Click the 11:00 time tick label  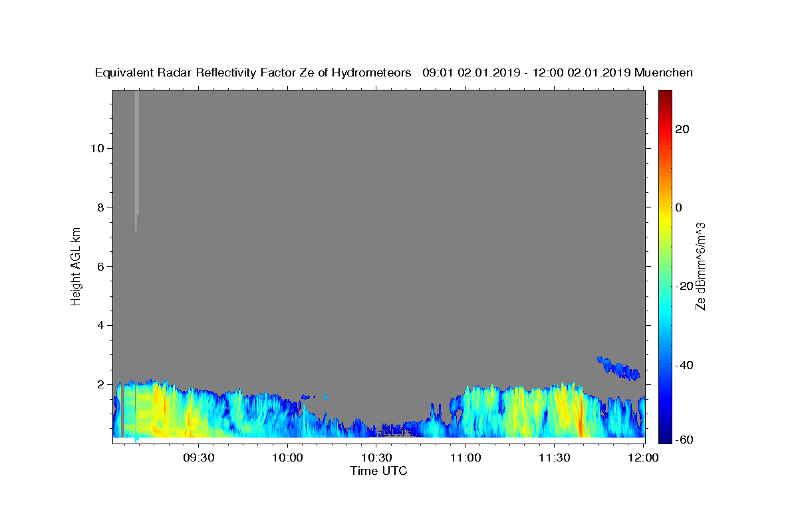(465, 458)
